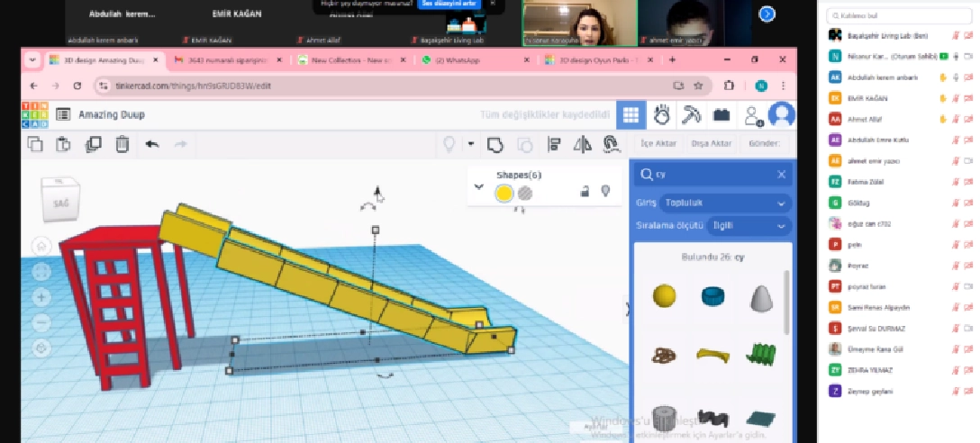The image size is (980, 443).
Task: Undo the last action
Action: (152, 144)
